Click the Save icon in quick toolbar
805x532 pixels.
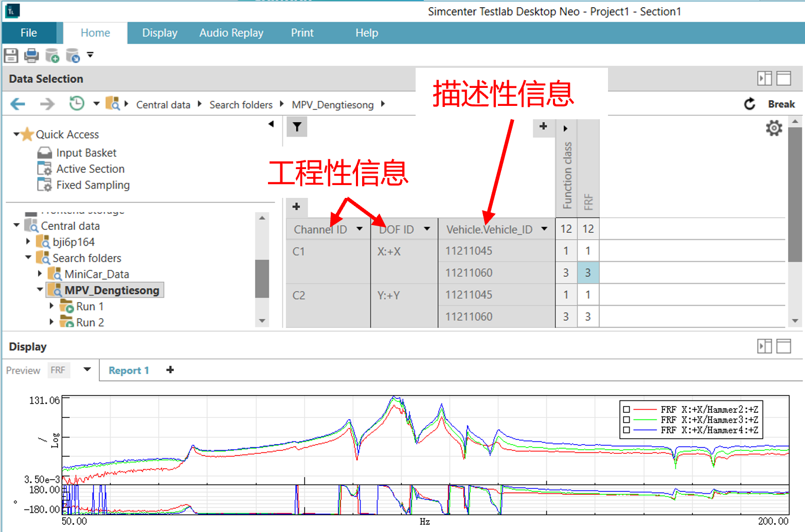point(11,56)
